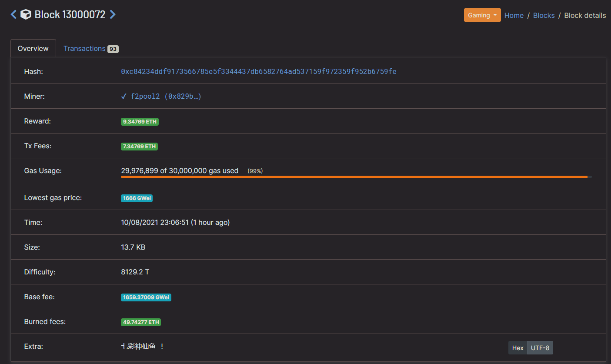The width and height of the screenshot is (611, 364).
Task: Click the 99% gas usage percentage
Action: [255, 171]
